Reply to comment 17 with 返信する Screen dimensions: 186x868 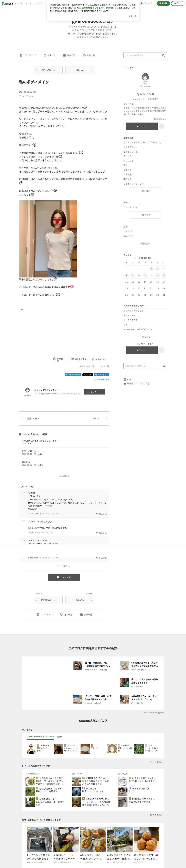[x=101, y=533]
